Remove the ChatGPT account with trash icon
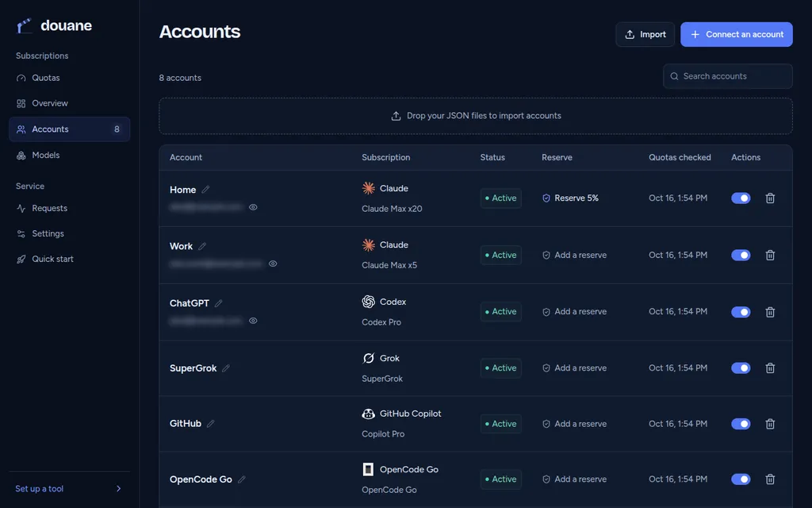812x508 pixels. pyautogui.click(x=770, y=312)
